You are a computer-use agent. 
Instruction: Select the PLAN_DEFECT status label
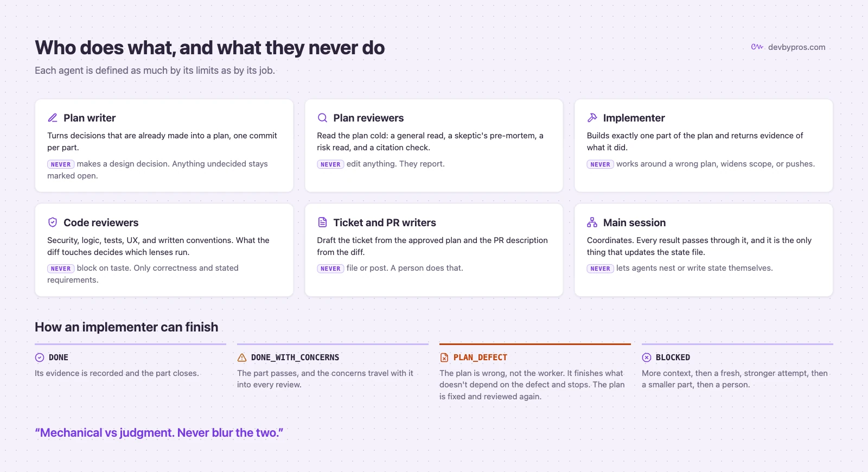[480, 358]
